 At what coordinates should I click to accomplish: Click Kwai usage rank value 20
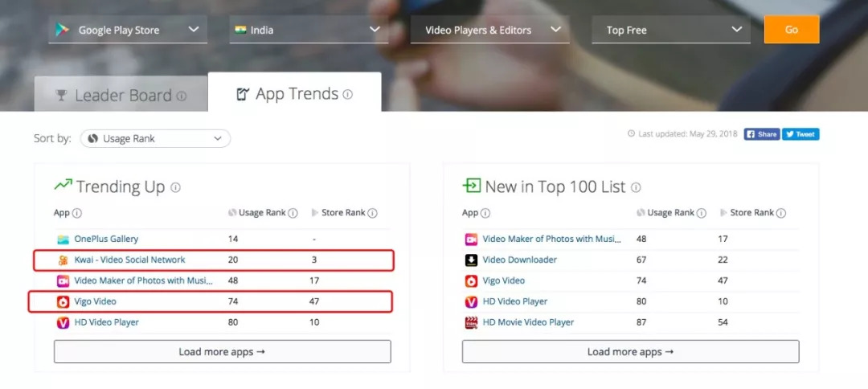[x=233, y=260]
